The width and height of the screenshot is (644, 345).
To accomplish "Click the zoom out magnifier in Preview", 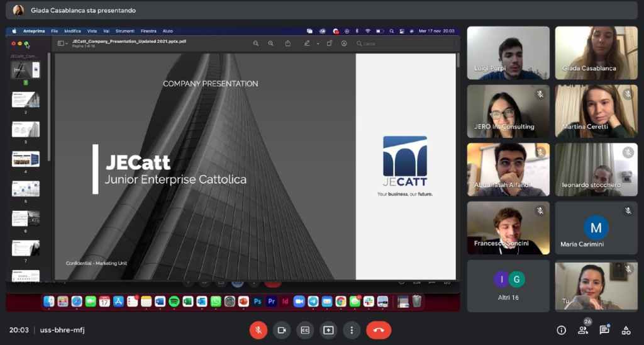I will coord(256,43).
